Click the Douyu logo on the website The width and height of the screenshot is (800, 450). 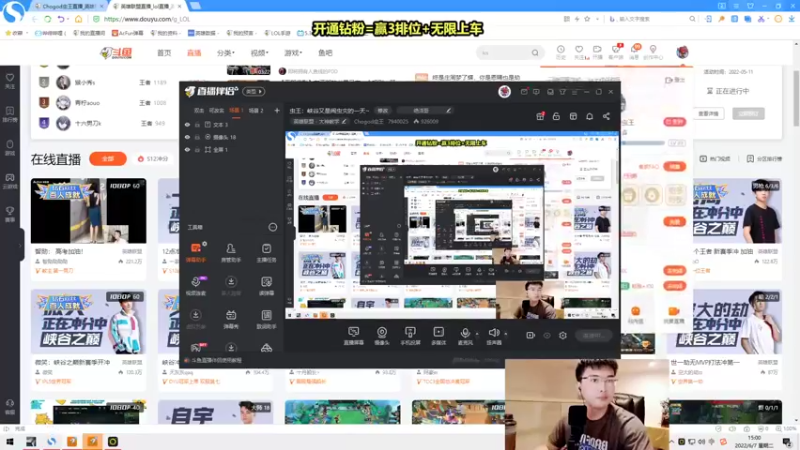[x=116, y=53]
